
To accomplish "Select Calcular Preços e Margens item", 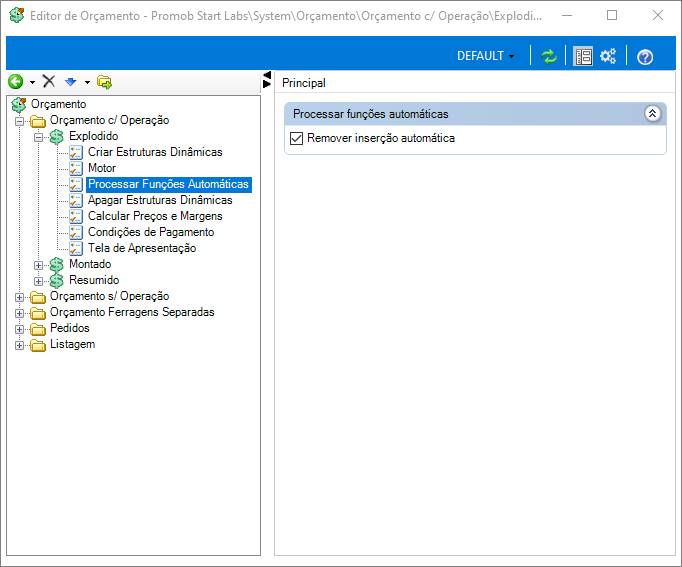I will pos(155,216).
